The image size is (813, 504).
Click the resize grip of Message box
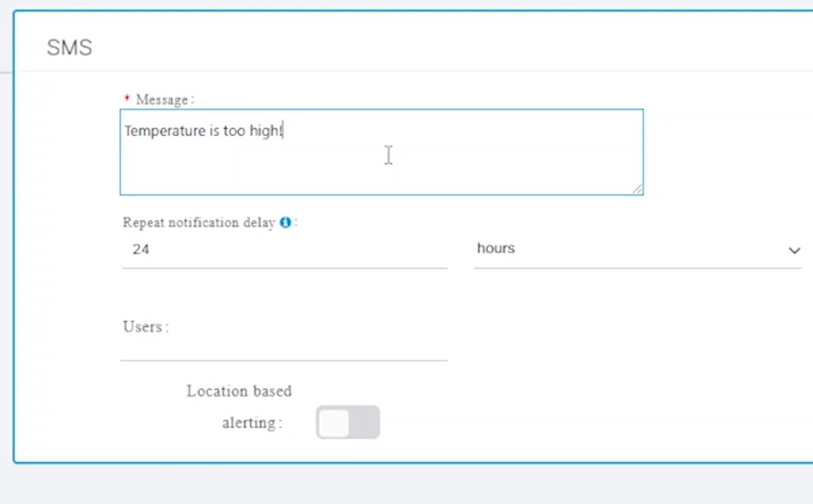tap(637, 190)
